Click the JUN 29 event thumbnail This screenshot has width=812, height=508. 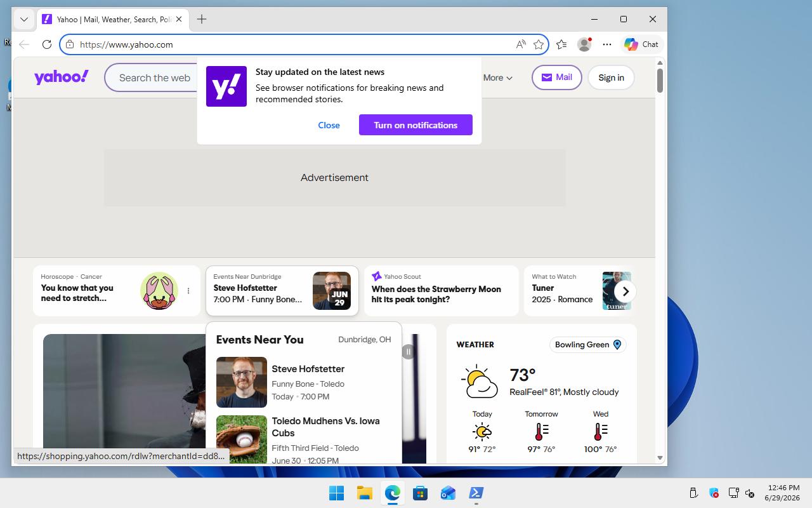(x=332, y=291)
